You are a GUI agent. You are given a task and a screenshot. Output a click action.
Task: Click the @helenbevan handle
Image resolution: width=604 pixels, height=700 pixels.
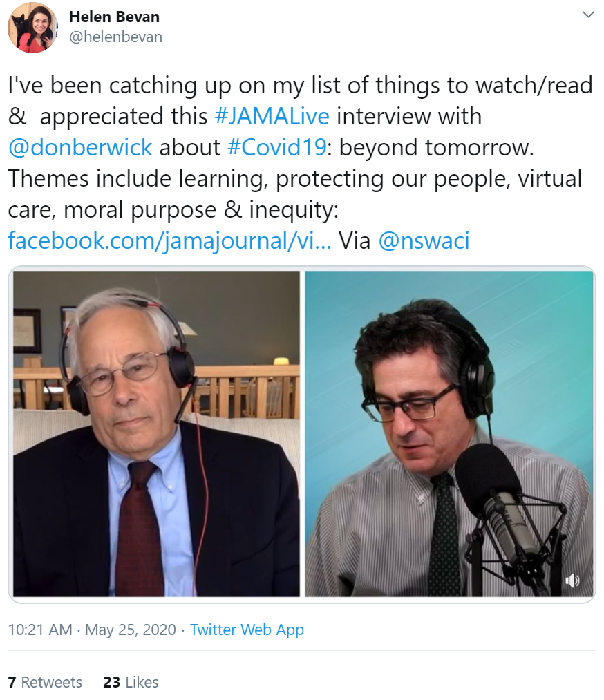pos(115,37)
